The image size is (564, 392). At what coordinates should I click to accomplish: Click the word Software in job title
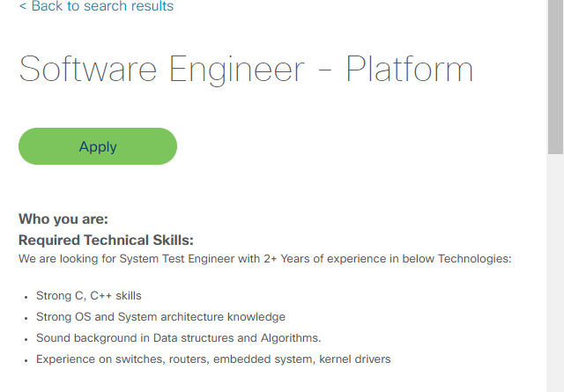(x=88, y=69)
